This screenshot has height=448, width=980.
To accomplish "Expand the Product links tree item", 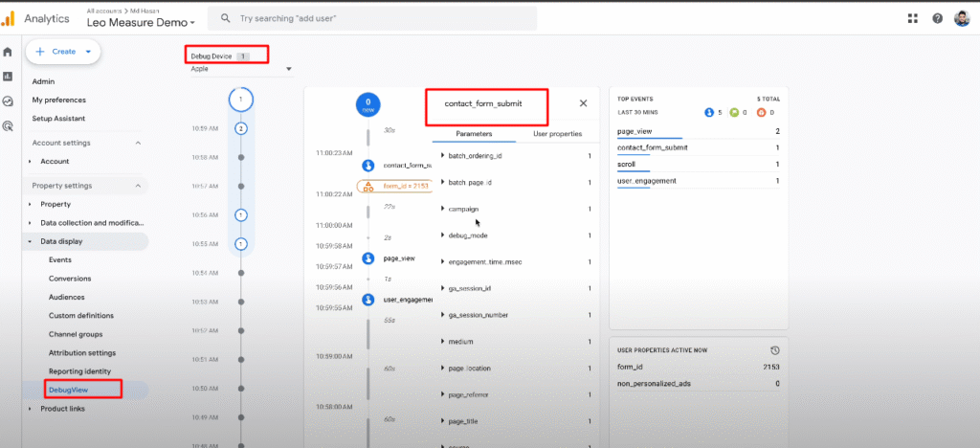I will [30, 409].
